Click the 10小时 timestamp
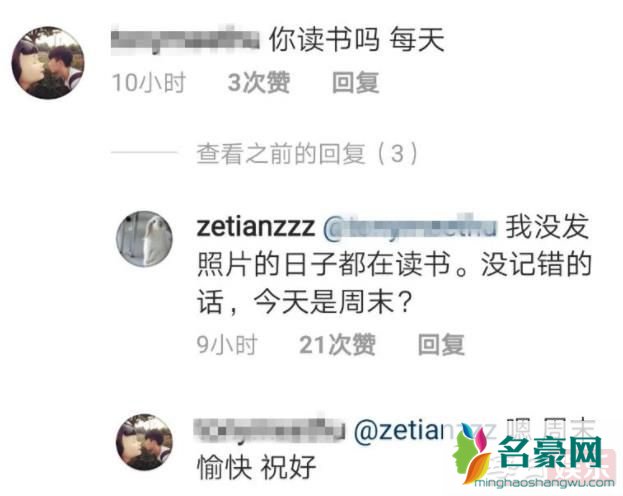The height and width of the screenshot is (496, 623). click(x=149, y=83)
